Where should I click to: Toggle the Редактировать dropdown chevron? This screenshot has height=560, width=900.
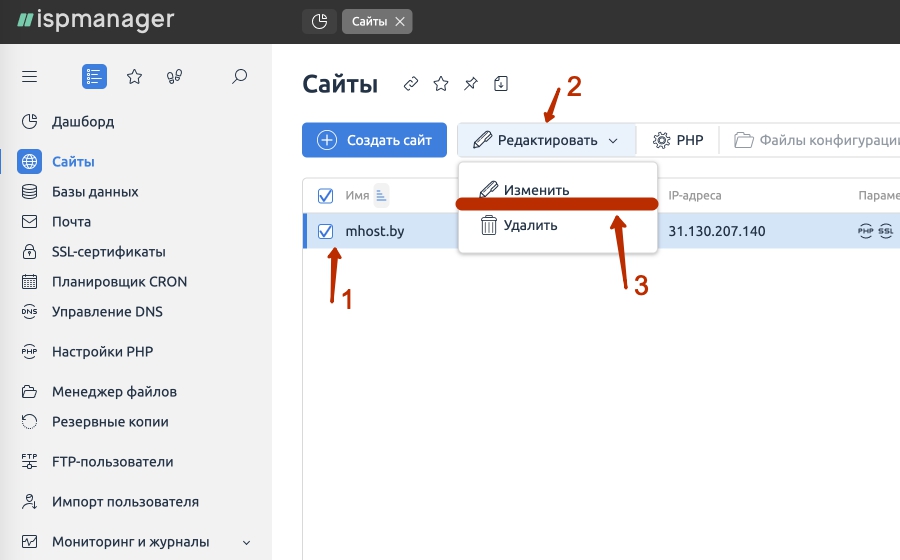click(613, 141)
